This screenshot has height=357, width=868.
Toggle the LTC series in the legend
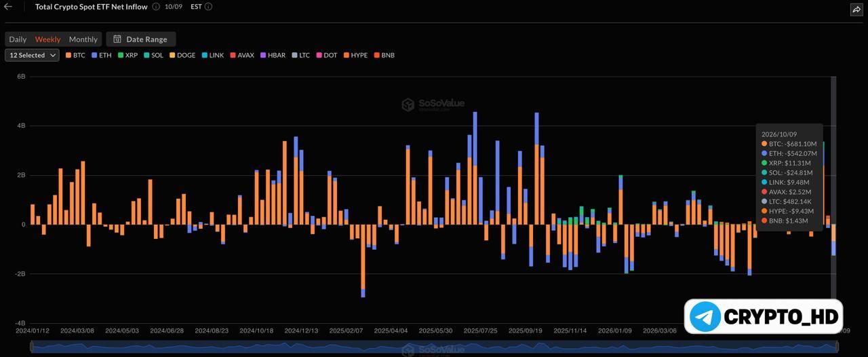[300, 55]
